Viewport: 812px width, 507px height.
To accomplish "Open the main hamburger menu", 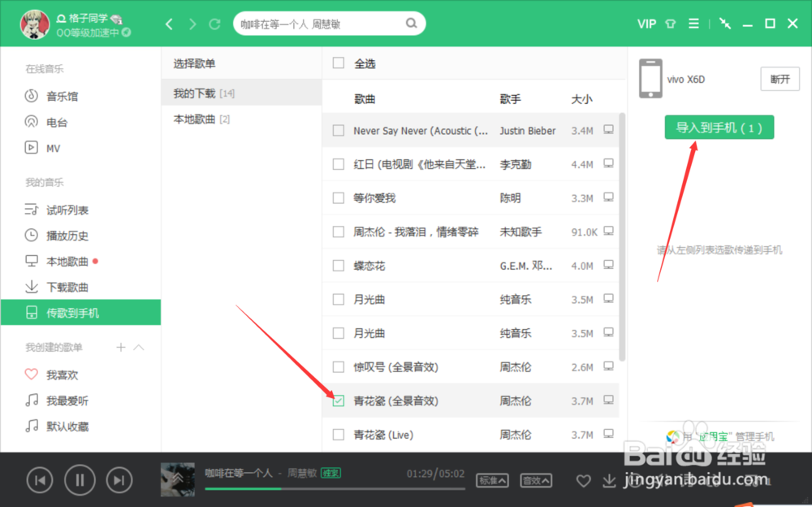I will [x=693, y=24].
